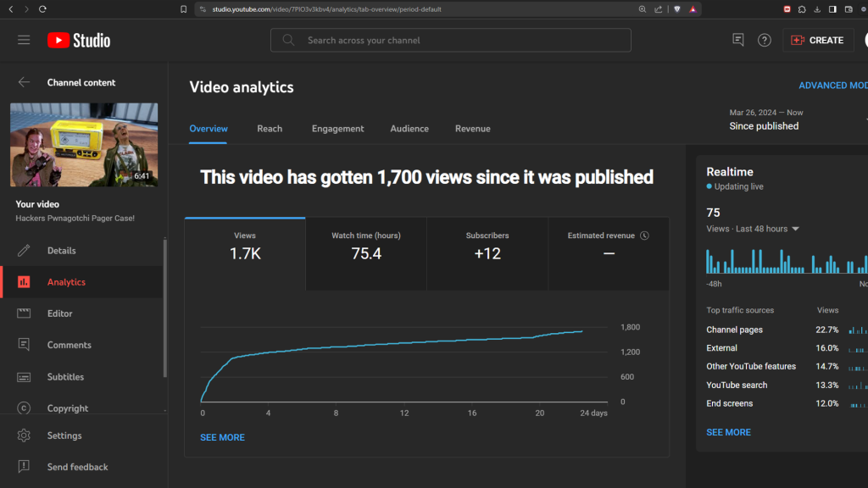The height and width of the screenshot is (488, 868).
Task: Click the YouTube Studio logo
Action: 79,40
